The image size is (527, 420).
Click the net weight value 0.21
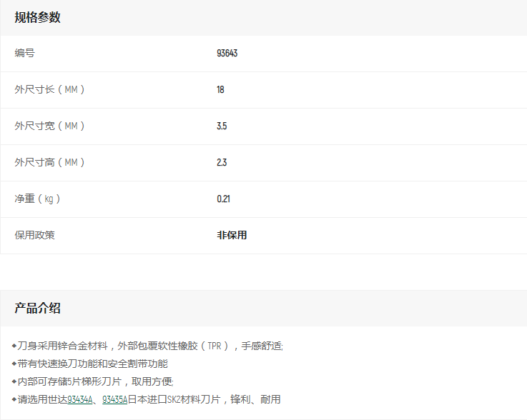point(224,199)
